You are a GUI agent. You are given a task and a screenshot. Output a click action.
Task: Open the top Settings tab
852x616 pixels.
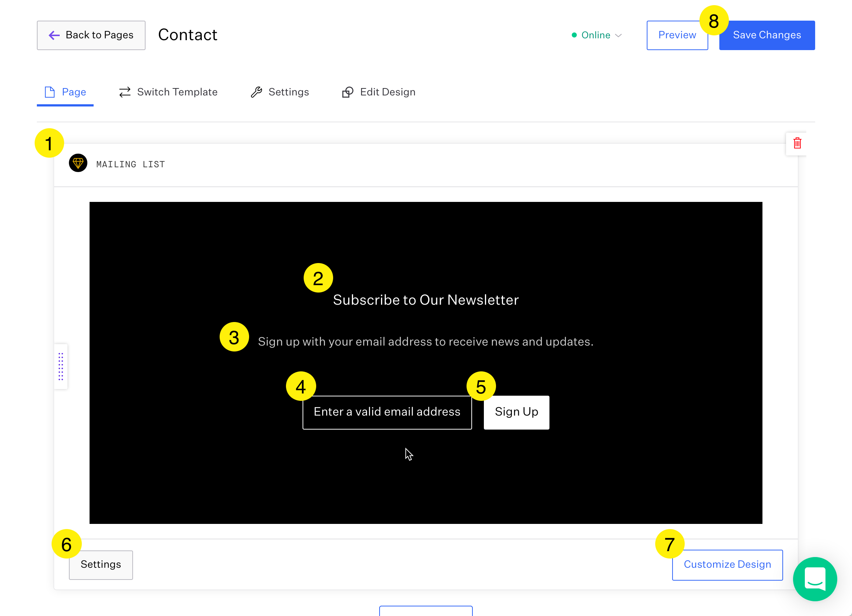(280, 92)
